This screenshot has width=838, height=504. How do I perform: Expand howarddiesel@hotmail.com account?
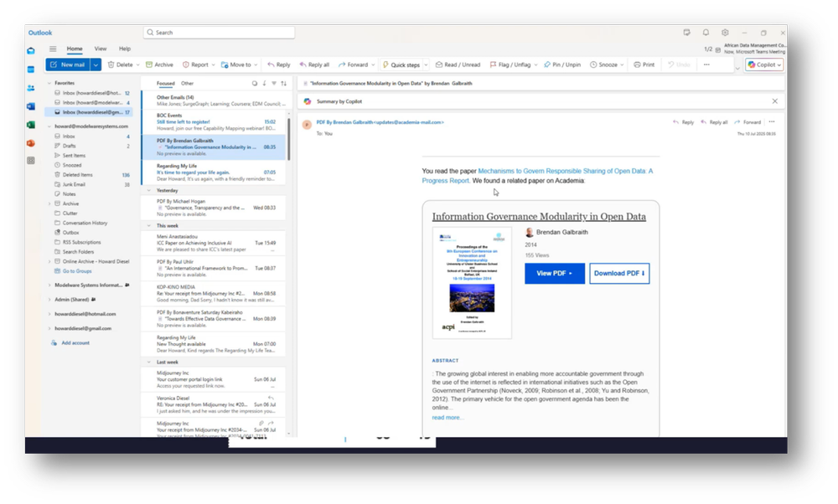click(x=49, y=314)
